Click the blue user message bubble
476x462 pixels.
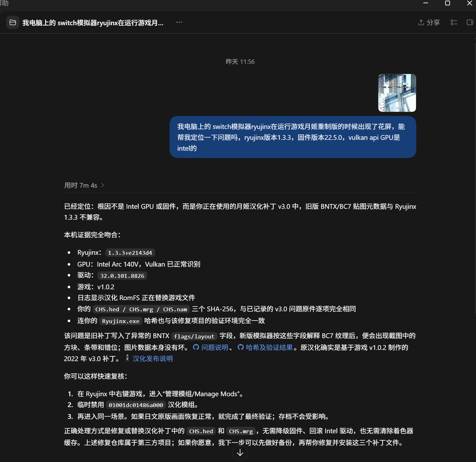[293, 137]
